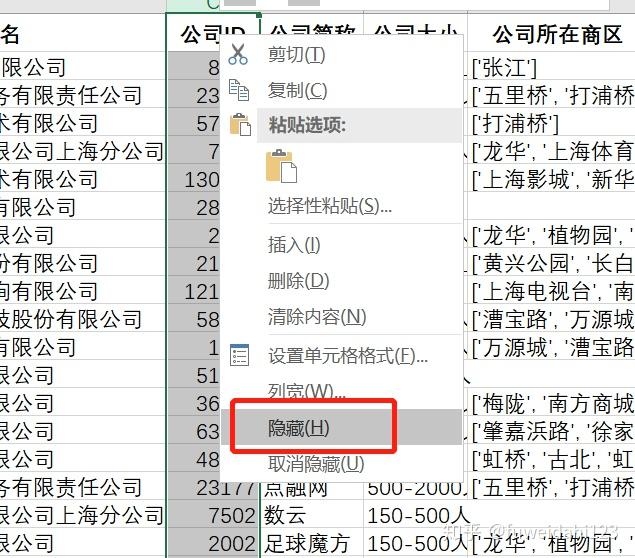Image resolution: width=635 pixels, height=558 pixels.
Task: Select cell starting ['上海影城', '新华
Action: point(552,179)
